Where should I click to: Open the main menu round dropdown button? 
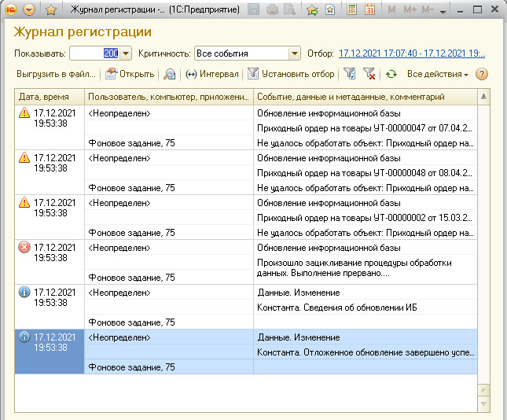coord(29,10)
